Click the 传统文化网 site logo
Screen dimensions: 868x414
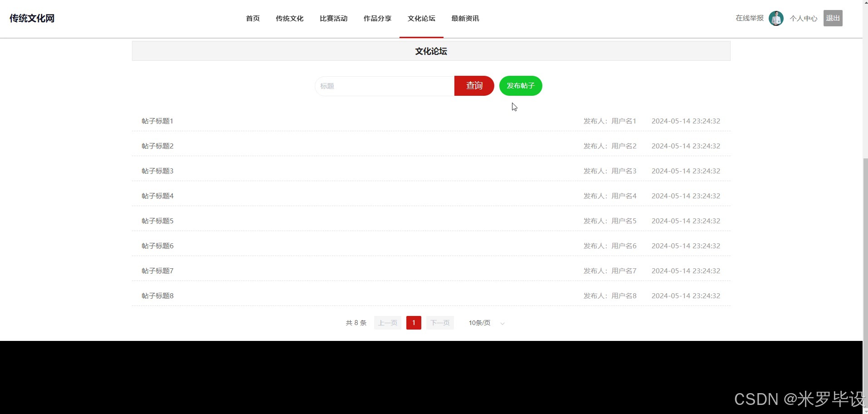pyautogui.click(x=31, y=18)
